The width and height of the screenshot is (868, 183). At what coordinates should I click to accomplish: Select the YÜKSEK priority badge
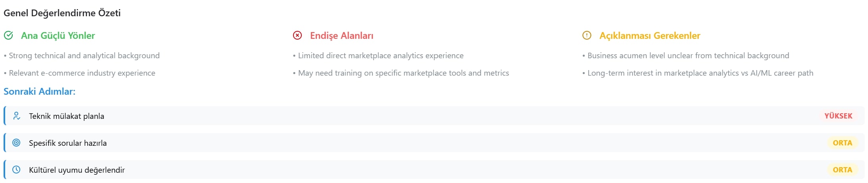[x=838, y=116]
